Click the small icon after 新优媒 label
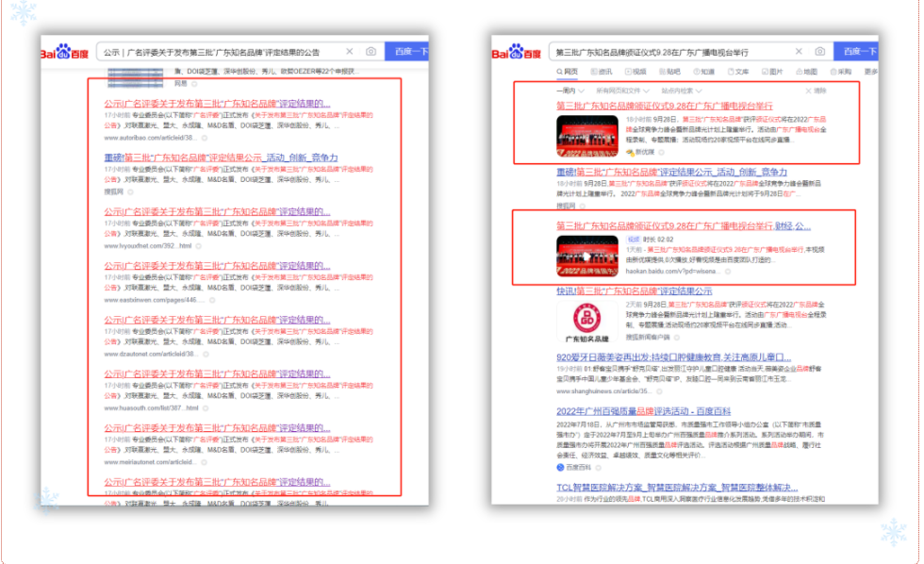Viewport: 924px width, 564px height. tap(662, 152)
